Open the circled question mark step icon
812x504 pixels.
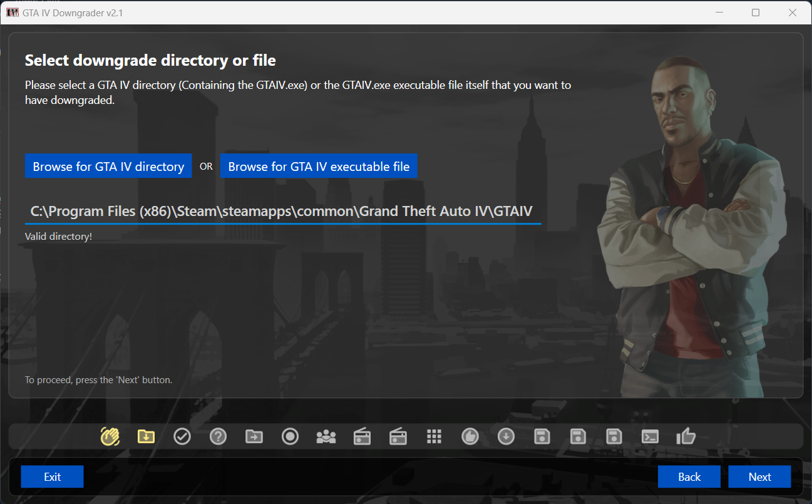tap(218, 436)
